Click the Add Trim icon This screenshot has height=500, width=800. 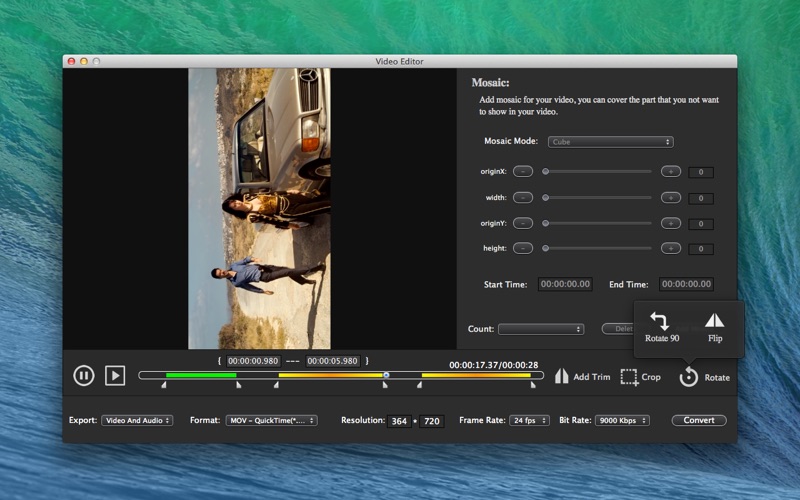tap(562, 377)
